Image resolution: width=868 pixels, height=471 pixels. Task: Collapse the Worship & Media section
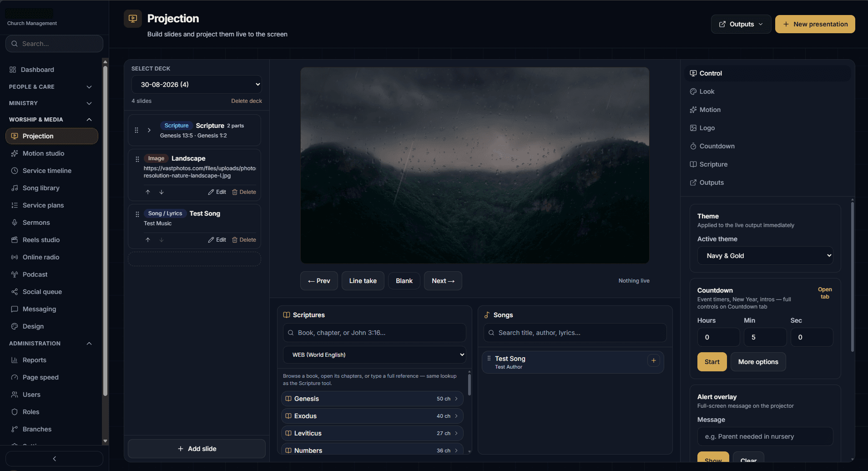(50, 120)
